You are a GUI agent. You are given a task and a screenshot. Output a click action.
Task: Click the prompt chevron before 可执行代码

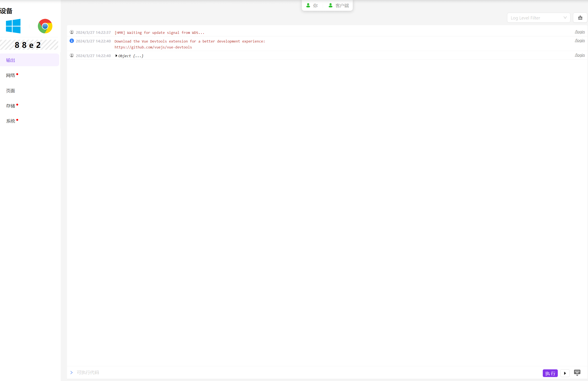point(71,372)
